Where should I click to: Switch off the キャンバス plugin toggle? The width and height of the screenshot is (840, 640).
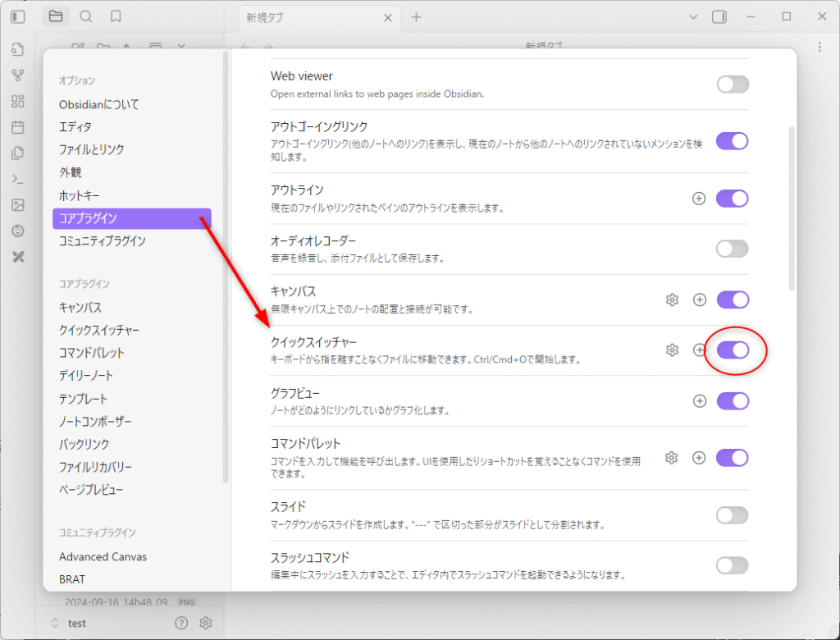[733, 299]
